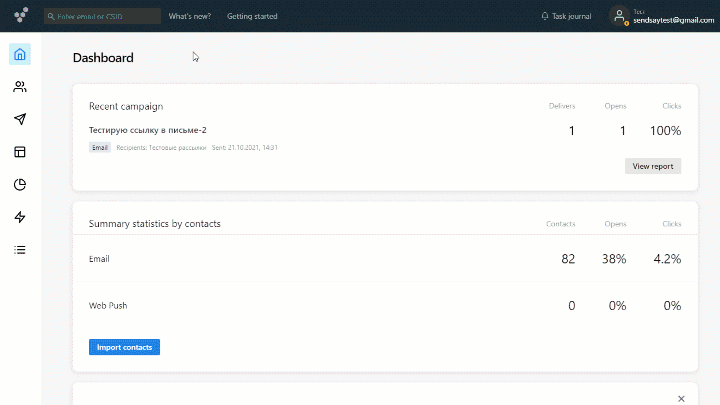This screenshot has height=405, width=720.
Task: Open the list icon in sidebar
Action: (x=20, y=249)
